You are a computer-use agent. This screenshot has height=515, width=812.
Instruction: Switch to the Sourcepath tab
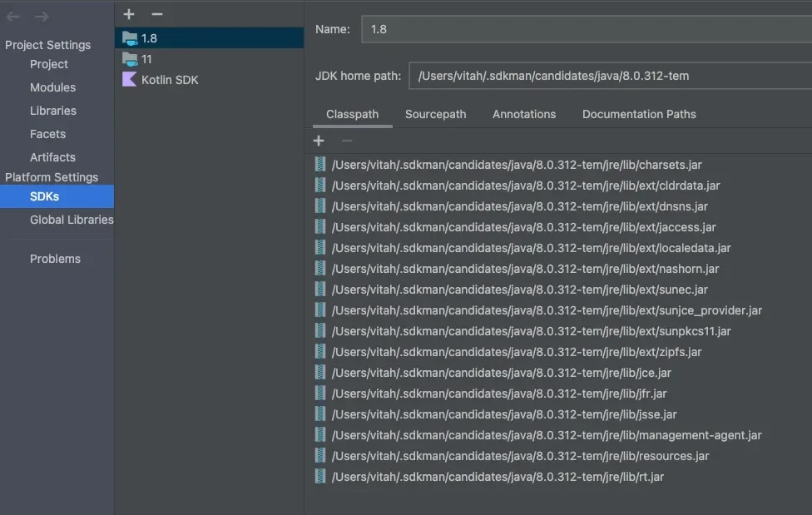tap(435, 114)
